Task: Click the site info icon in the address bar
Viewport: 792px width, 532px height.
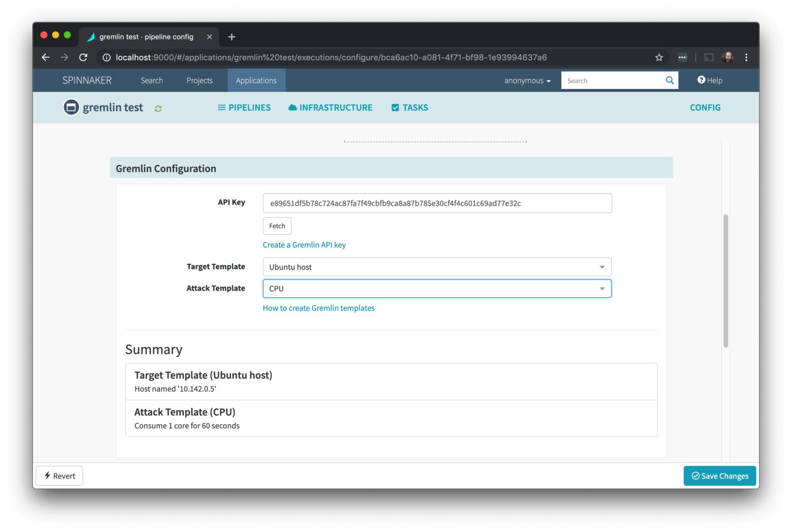Action: coord(107,57)
